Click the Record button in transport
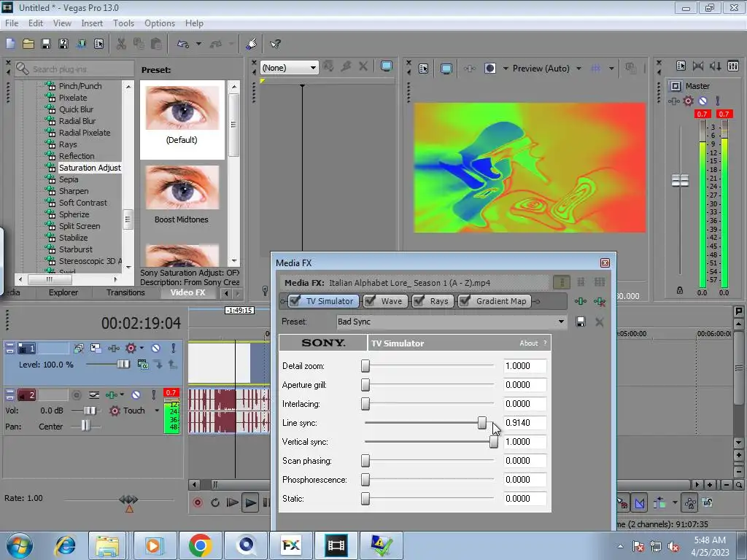 tap(198, 502)
